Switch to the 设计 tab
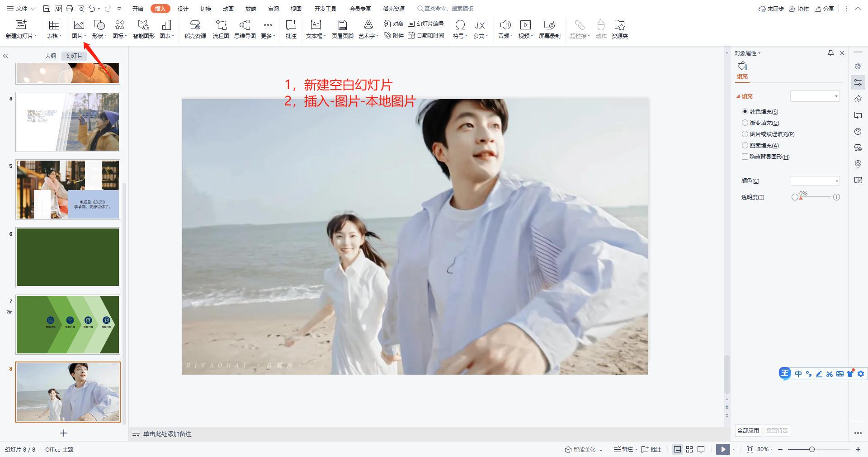Viewport: 868px width, 457px height. coord(183,9)
